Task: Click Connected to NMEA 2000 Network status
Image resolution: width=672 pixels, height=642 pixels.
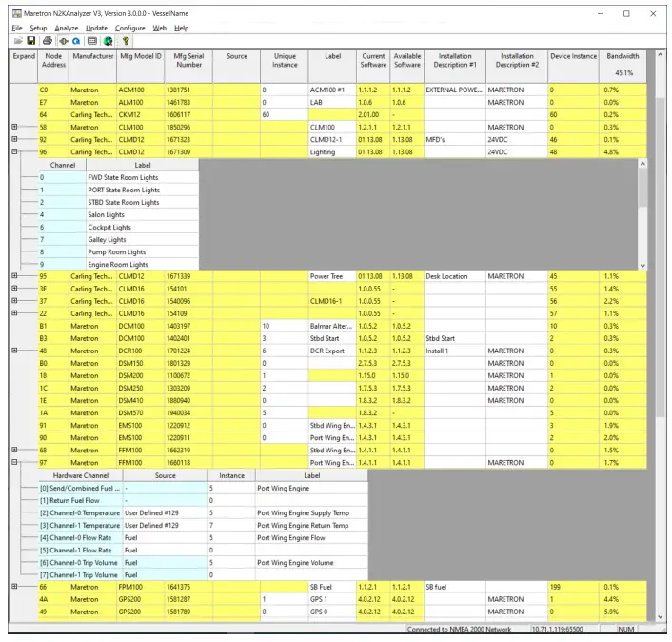Action: coord(459,629)
